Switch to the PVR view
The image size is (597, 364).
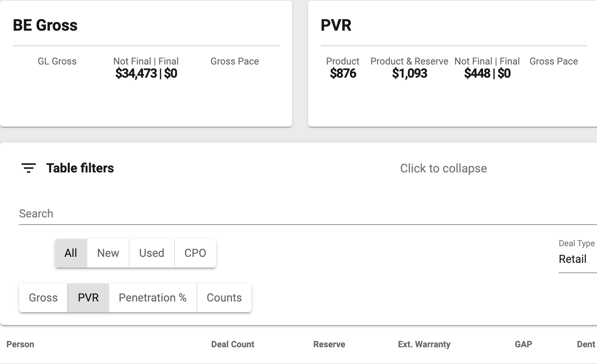tap(88, 298)
